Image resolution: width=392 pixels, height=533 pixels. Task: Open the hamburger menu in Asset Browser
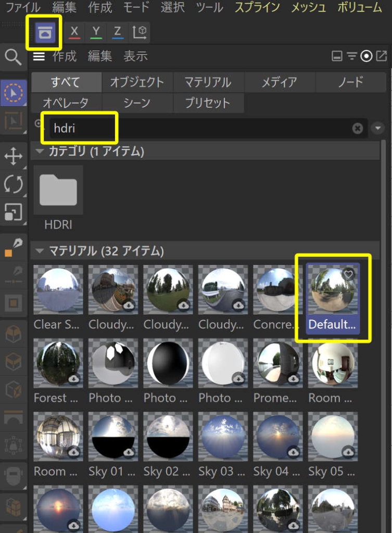[x=39, y=56]
